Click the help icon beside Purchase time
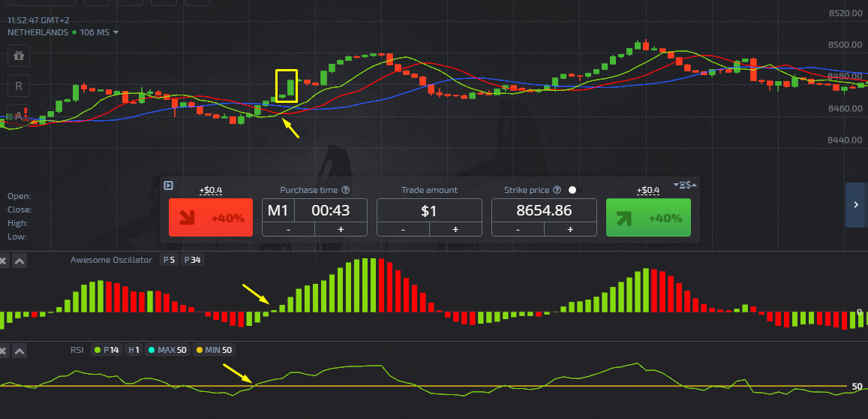 point(346,190)
